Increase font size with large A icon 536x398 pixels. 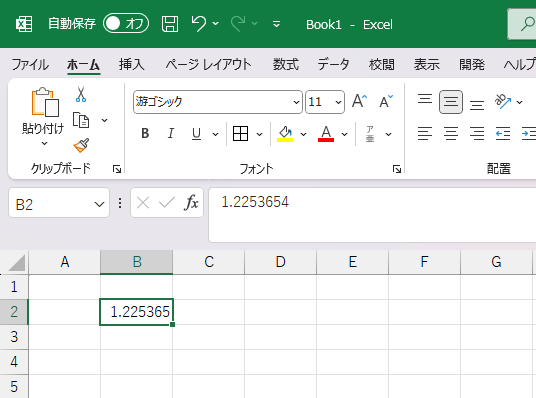tap(359, 101)
